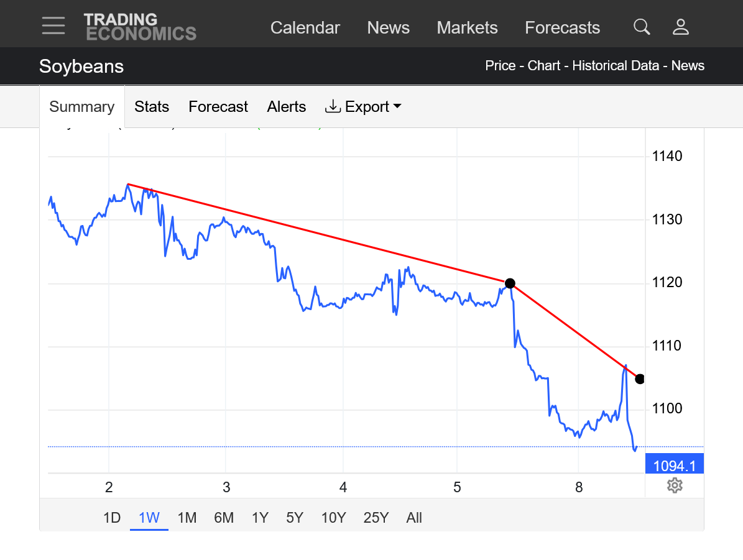Select the Summary tab
The height and width of the screenshot is (560, 743).
tap(81, 107)
